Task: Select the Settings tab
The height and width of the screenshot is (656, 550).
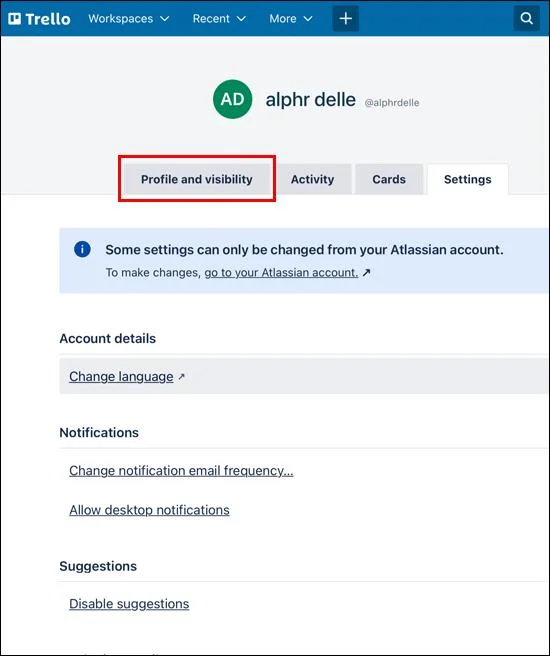Action: [x=468, y=179]
